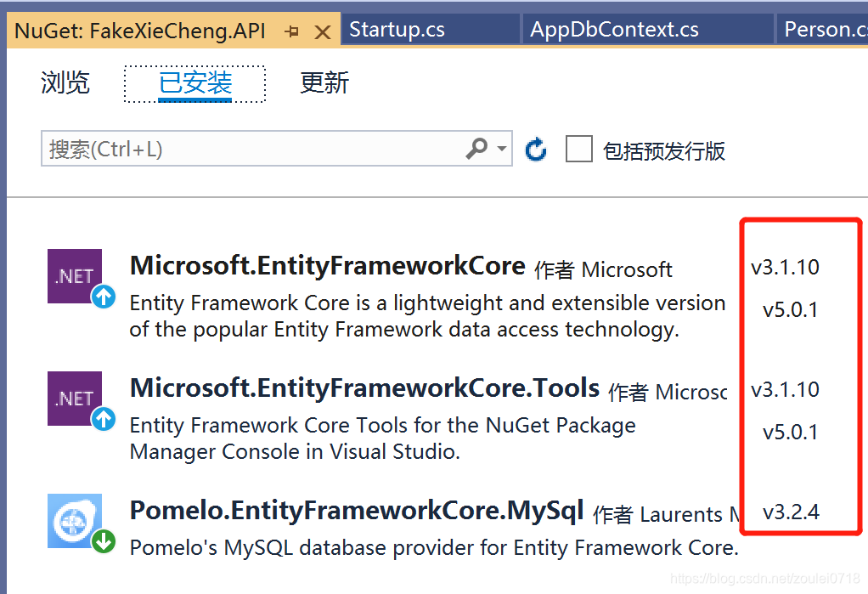Close the NuGet FakeXieCheng.API tab
868x594 pixels.
tap(323, 32)
